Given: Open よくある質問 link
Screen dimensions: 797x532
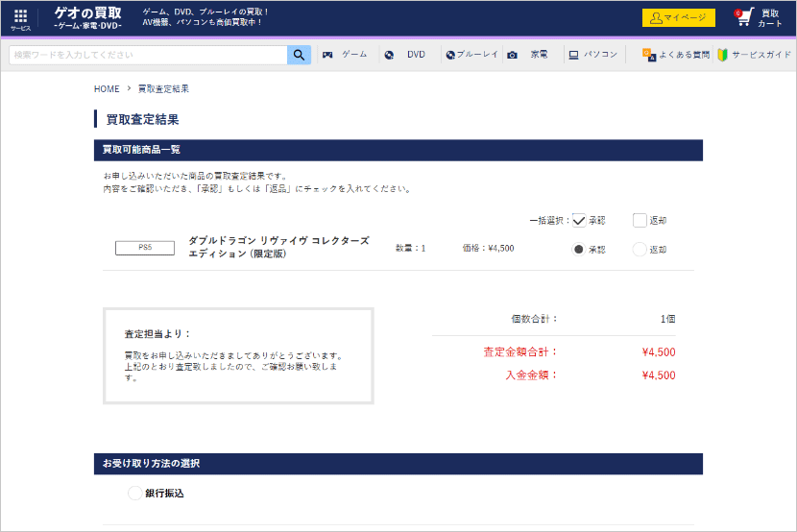Looking at the screenshot, I should 684,55.
